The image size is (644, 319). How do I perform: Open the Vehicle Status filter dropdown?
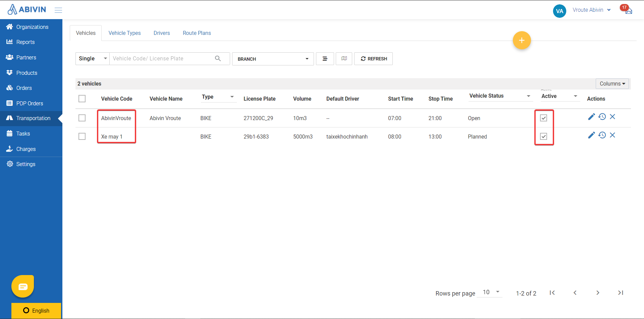[500, 96]
